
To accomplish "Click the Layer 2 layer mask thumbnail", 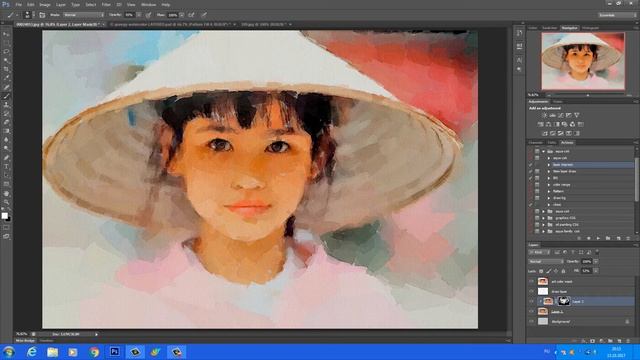I will tap(564, 301).
